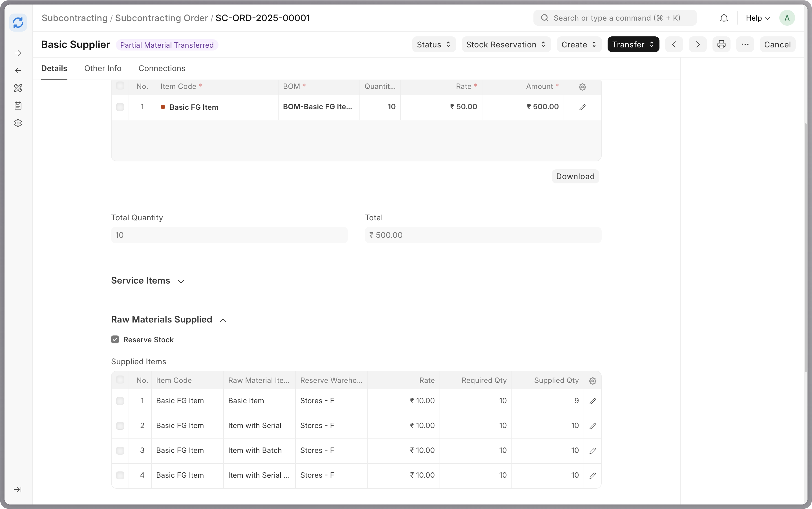812x509 pixels.
Task: Click the print icon
Action: pyautogui.click(x=721, y=45)
